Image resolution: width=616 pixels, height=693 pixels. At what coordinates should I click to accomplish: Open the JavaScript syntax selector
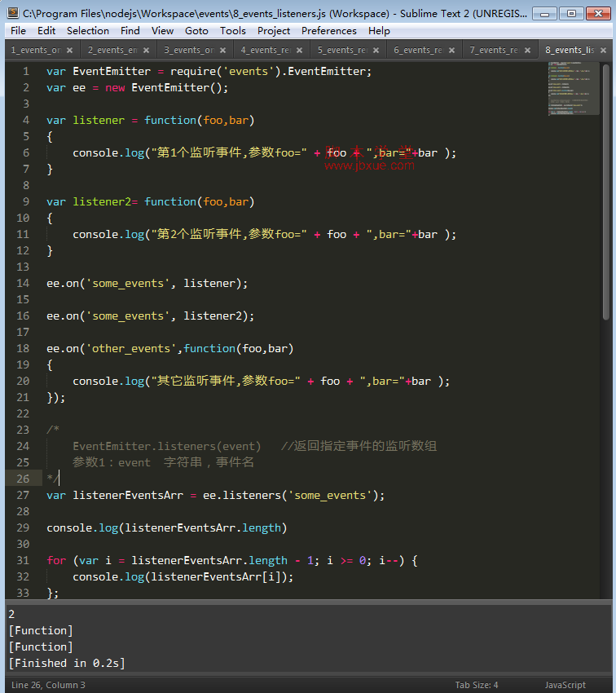(565, 685)
